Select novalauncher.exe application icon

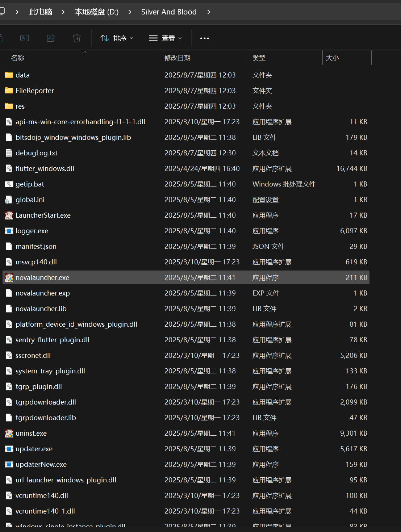(9, 277)
